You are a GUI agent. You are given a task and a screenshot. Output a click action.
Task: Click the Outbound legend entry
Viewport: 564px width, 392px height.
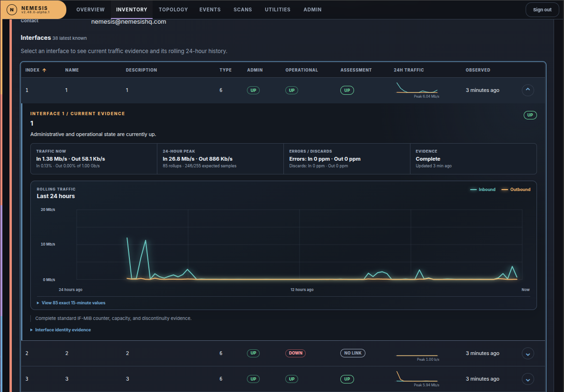tap(516, 190)
